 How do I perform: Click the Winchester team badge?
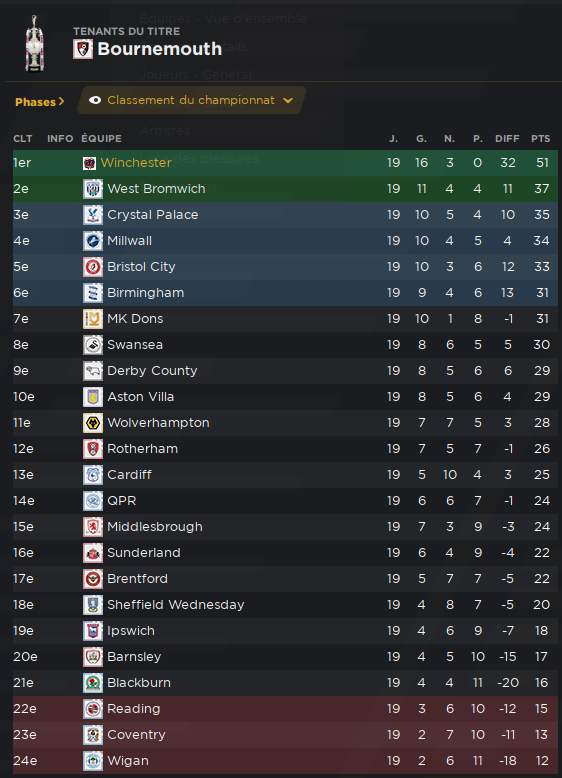tap(89, 163)
